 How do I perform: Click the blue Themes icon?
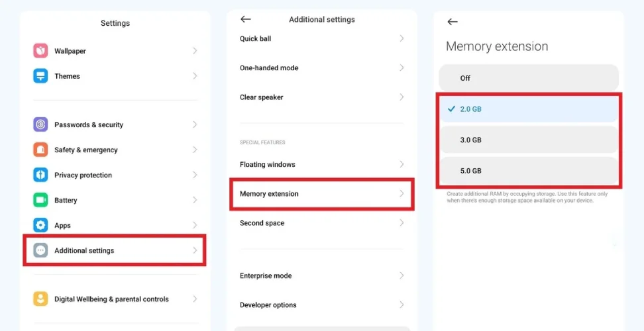coord(40,76)
